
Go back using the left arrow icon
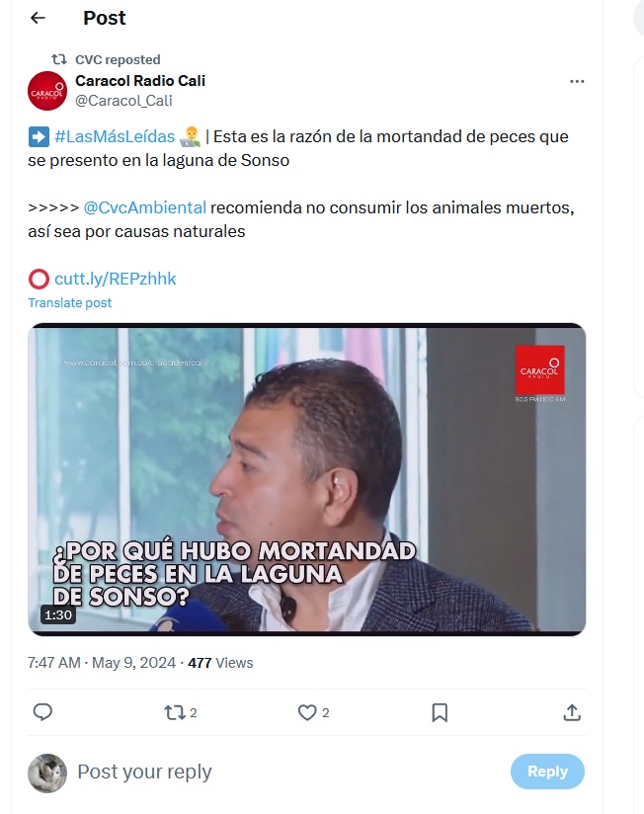pyautogui.click(x=38, y=18)
